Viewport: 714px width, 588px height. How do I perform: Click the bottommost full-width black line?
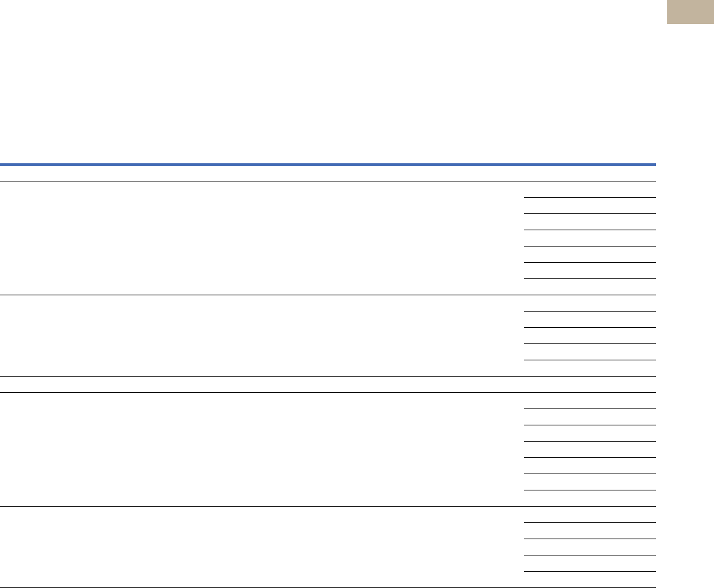click(x=328, y=587)
